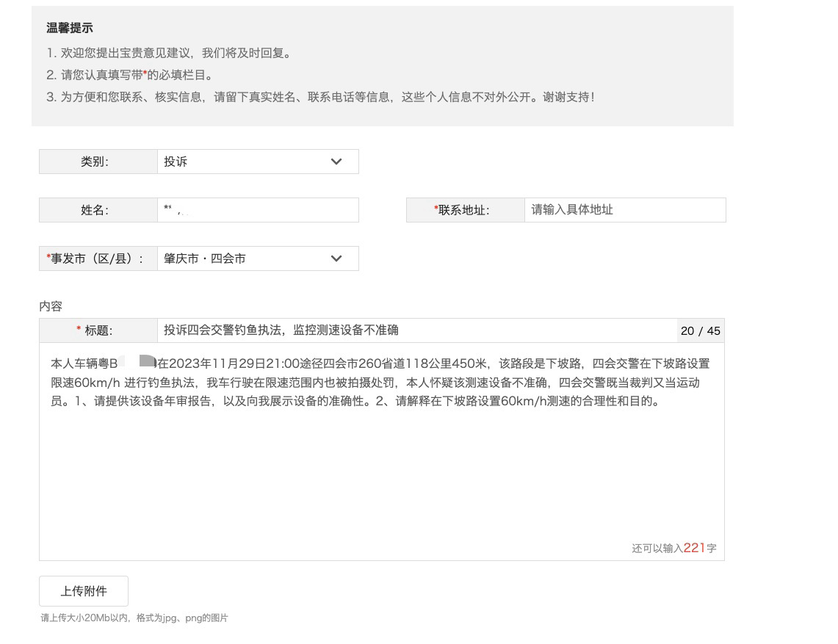Click into the complaint content text area

coord(381,470)
